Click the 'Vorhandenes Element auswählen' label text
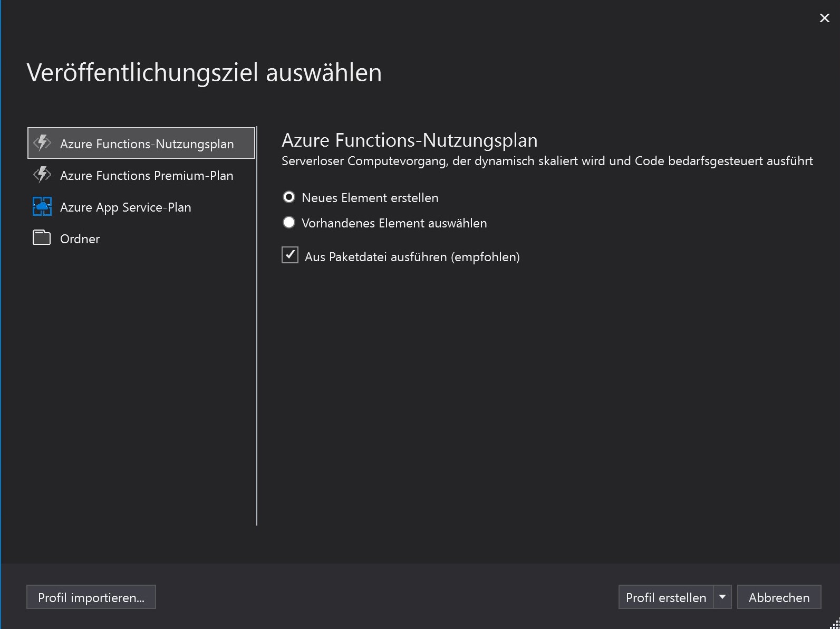Viewport: 840px width, 629px height. pyautogui.click(x=394, y=223)
